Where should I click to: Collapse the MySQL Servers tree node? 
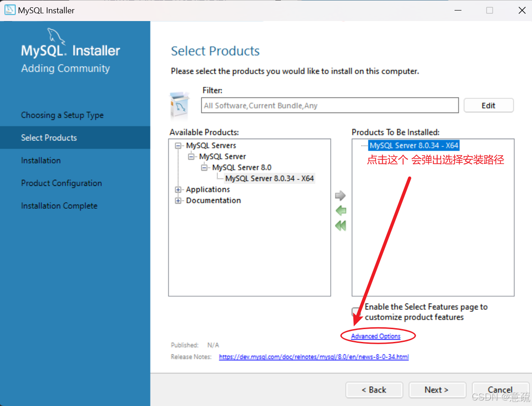(178, 146)
